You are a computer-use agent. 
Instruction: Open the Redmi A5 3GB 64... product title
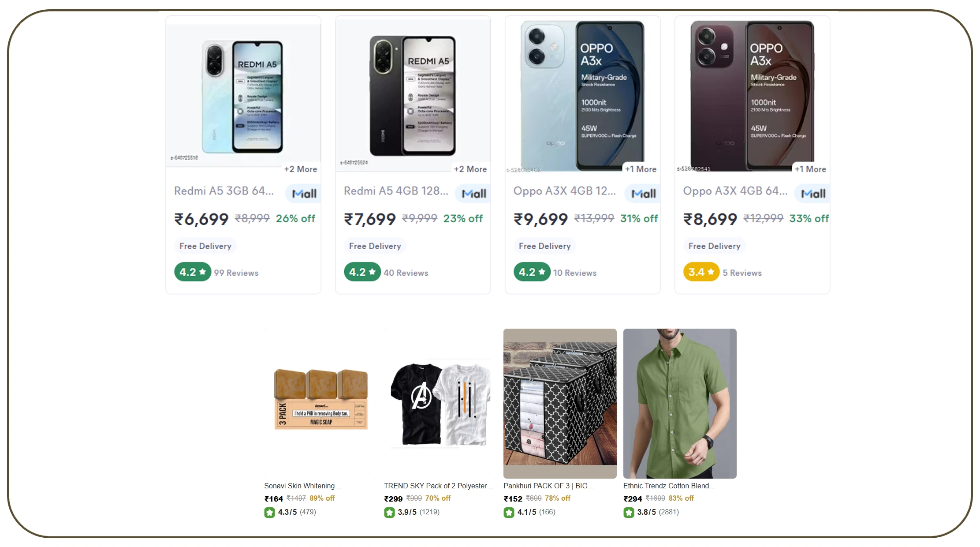click(x=224, y=191)
